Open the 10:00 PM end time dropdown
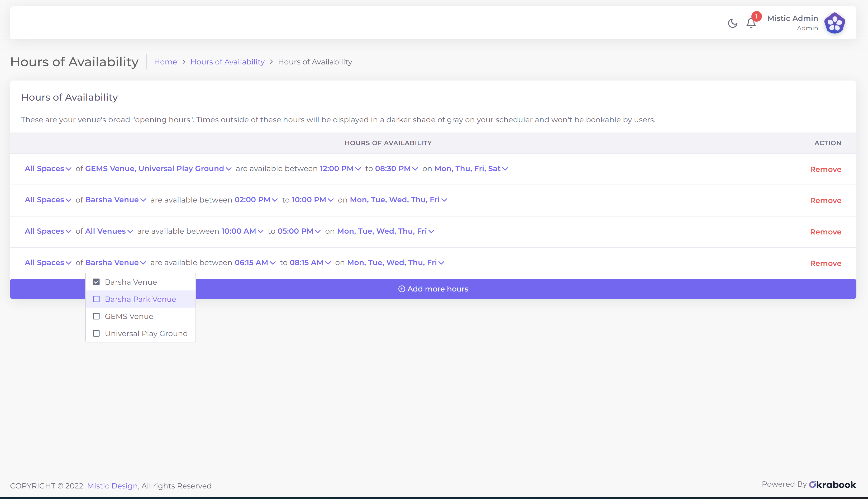The image size is (868, 499). tap(313, 200)
